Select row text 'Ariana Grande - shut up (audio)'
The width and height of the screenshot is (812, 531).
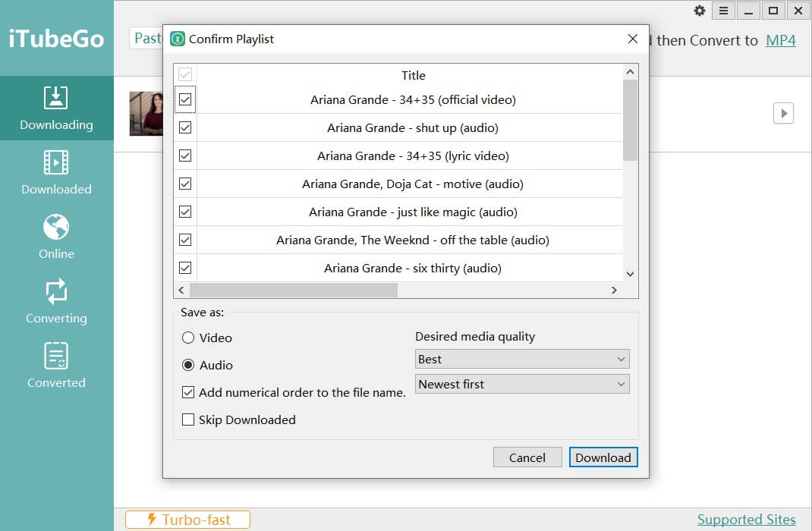coord(413,128)
